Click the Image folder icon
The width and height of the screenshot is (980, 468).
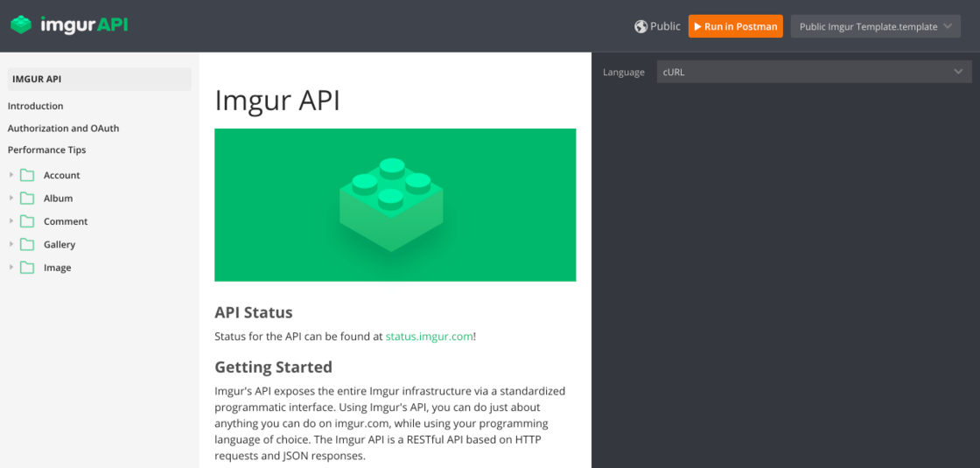(27, 268)
